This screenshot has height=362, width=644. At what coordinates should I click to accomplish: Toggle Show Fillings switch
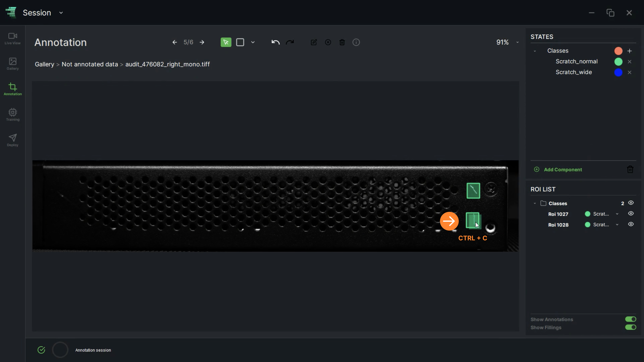click(x=631, y=327)
